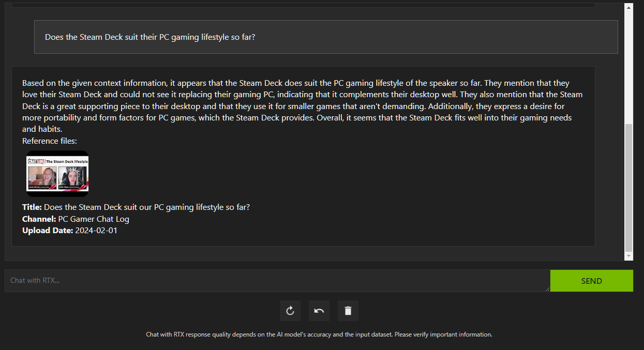This screenshot has height=350, width=644.
Task: Click the response quality disclaimer text
Action: click(319, 334)
